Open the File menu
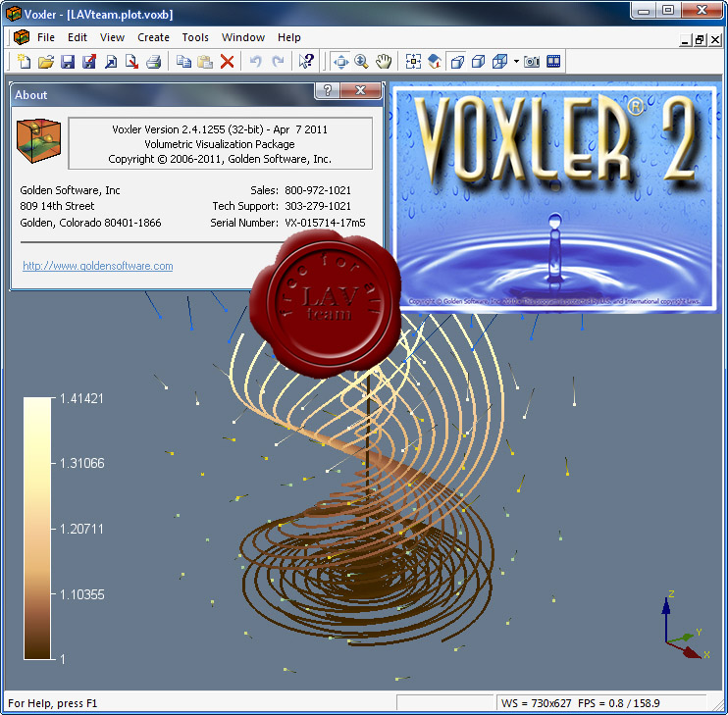Image resolution: width=728 pixels, height=715 pixels. [46, 37]
